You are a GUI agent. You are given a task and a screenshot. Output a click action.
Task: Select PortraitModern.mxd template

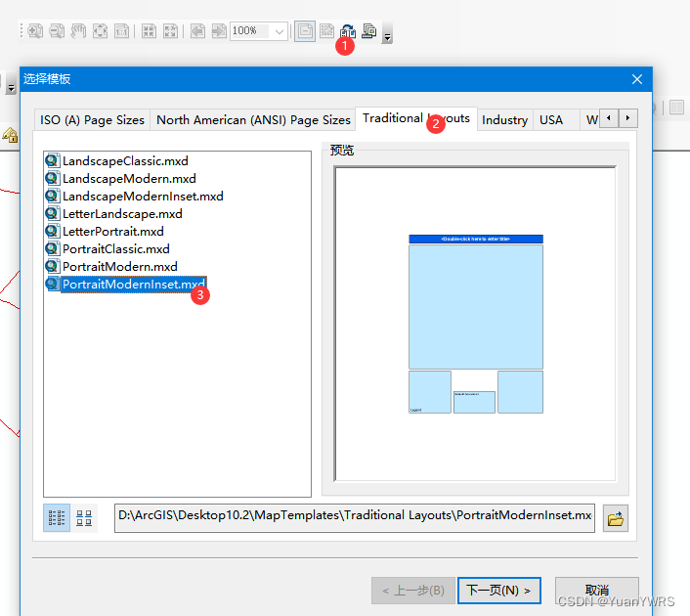[x=120, y=266]
